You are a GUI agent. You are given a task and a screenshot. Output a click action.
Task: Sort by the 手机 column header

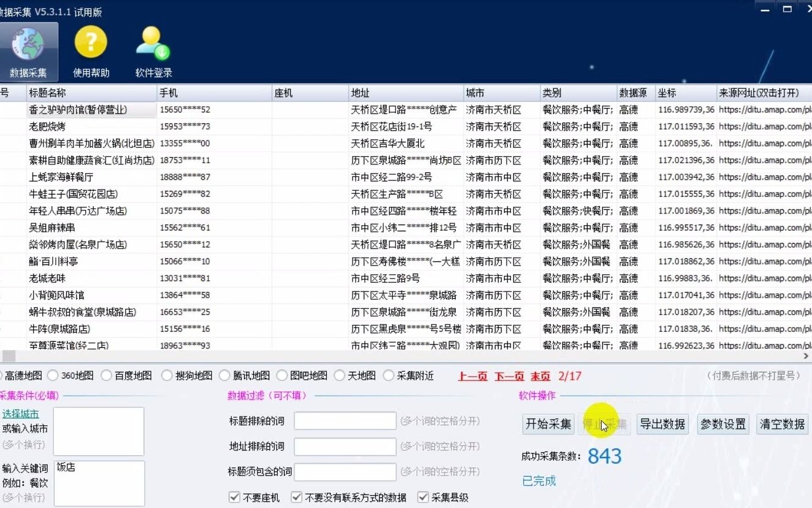pyautogui.click(x=215, y=93)
